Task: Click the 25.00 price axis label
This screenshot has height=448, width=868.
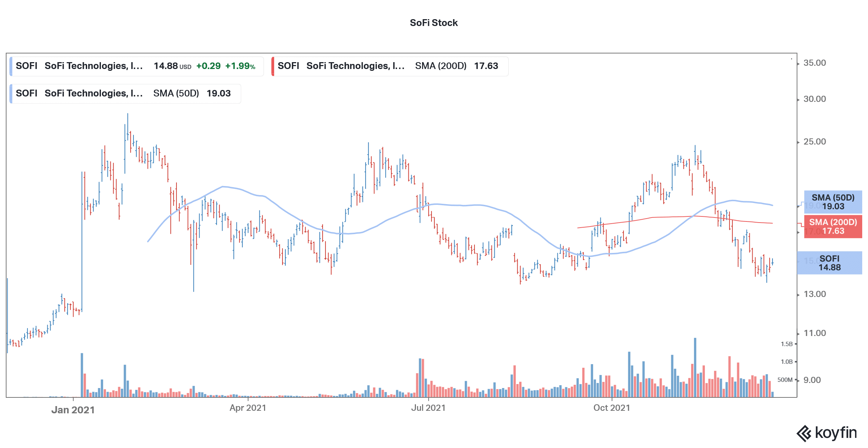Action: (814, 142)
